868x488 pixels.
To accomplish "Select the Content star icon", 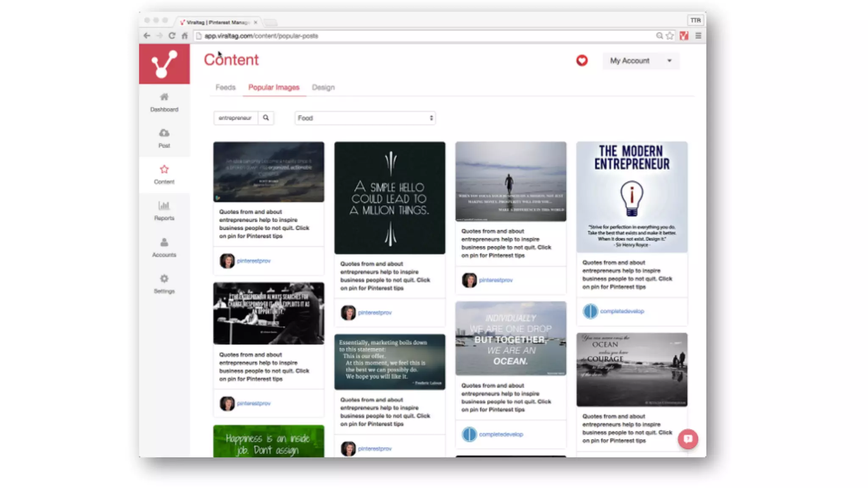I will [164, 170].
